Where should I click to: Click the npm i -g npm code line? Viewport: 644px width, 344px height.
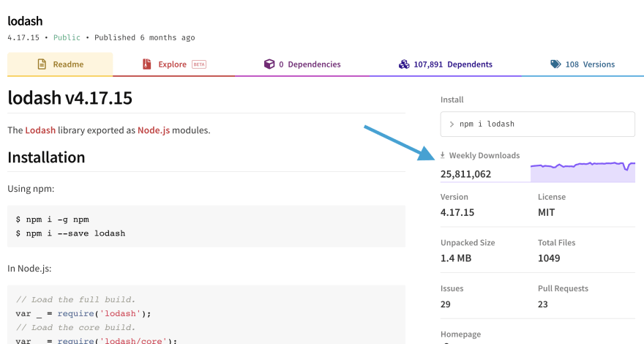(x=53, y=220)
